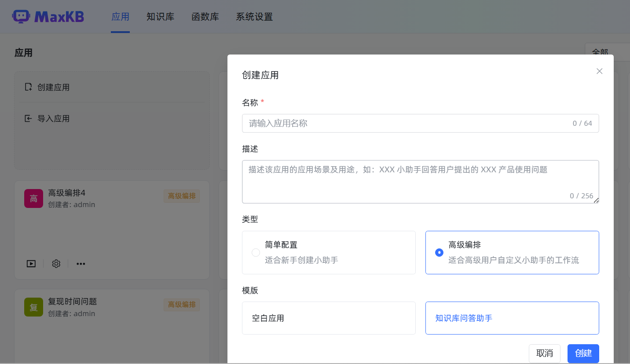
Task: Open the 系统设置 menu
Action: pos(254,16)
